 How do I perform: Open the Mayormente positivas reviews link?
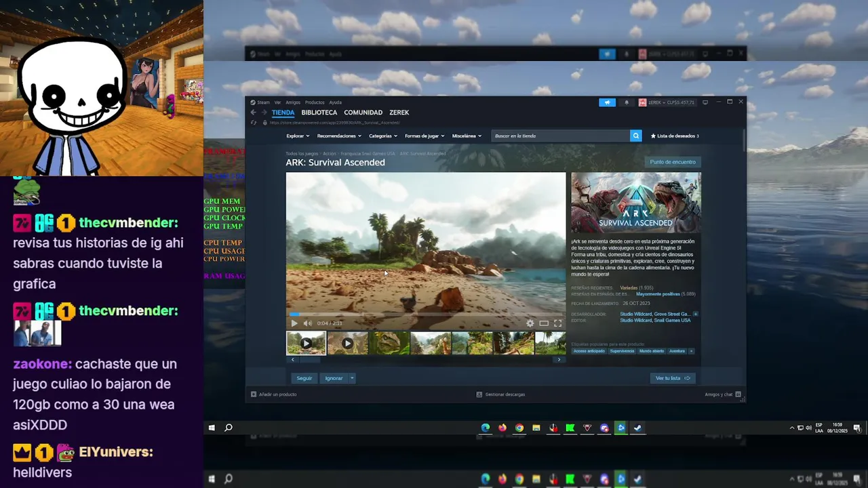[x=658, y=294]
